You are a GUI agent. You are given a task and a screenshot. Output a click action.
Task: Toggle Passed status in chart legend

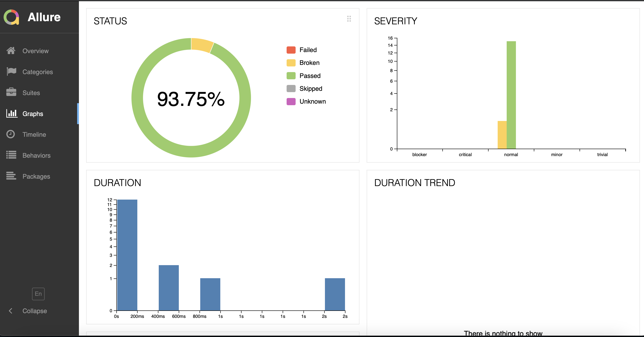(310, 76)
